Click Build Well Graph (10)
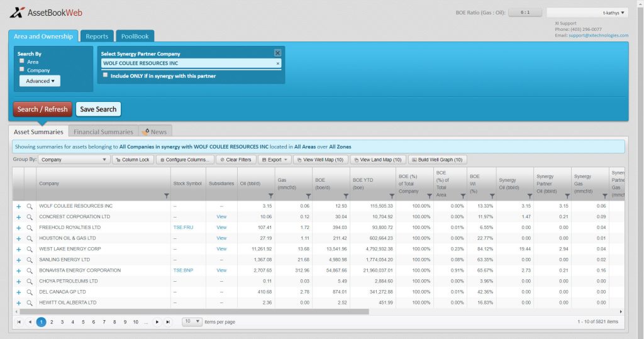Image resolution: width=644 pixels, height=339 pixels. coord(438,159)
